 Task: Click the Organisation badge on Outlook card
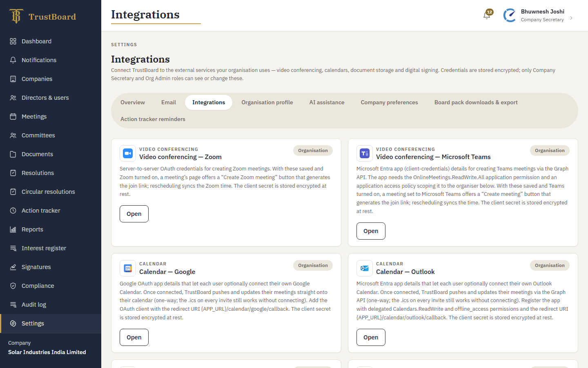550,265
